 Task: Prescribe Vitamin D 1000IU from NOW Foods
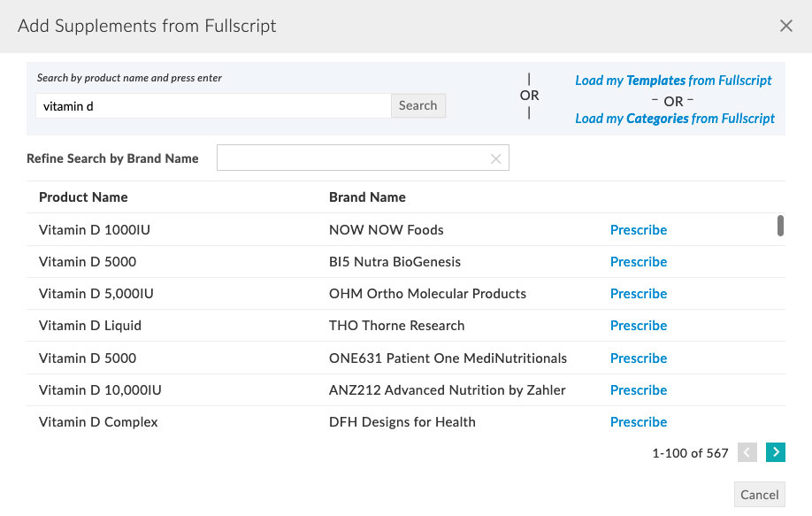coord(639,229)
